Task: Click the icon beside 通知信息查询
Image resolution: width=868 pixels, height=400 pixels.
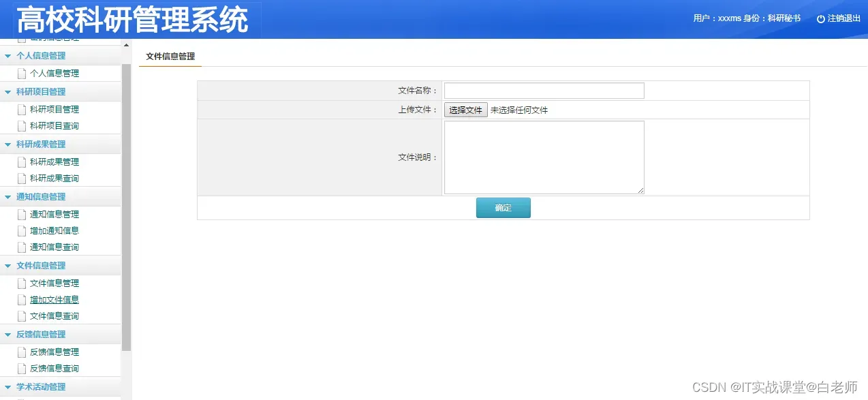Action: tap(21, 247)
